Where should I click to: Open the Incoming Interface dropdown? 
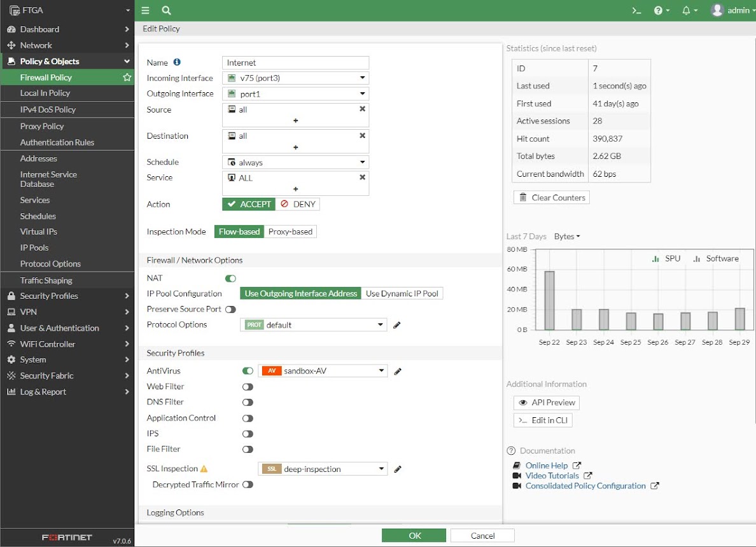point(295,78)
